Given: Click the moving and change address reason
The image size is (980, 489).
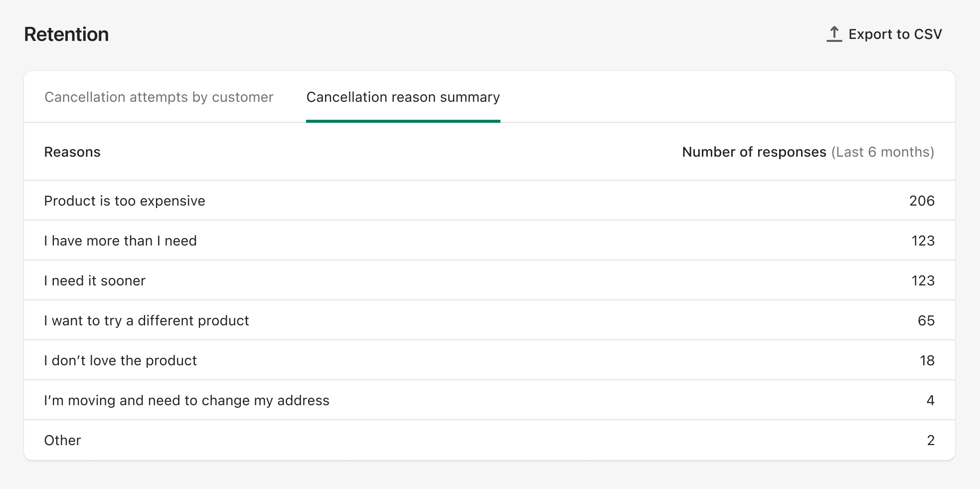Looking at the screenshot, I should [186, 400].
